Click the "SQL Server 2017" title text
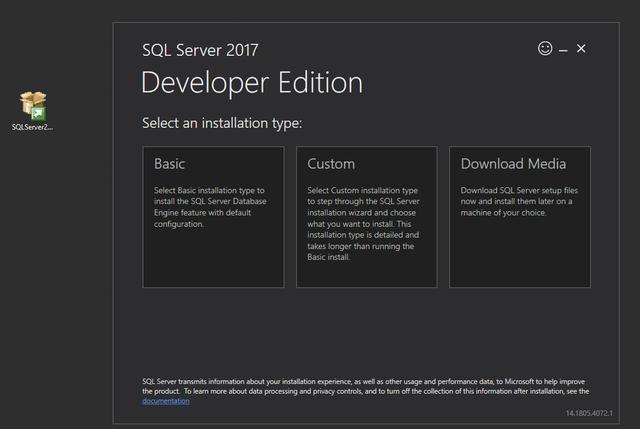Screen dimensions: 640x429 pos(200,50)
